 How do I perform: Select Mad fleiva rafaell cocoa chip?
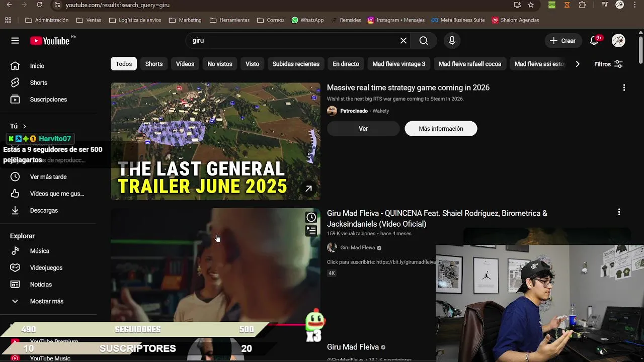(470, 64)
